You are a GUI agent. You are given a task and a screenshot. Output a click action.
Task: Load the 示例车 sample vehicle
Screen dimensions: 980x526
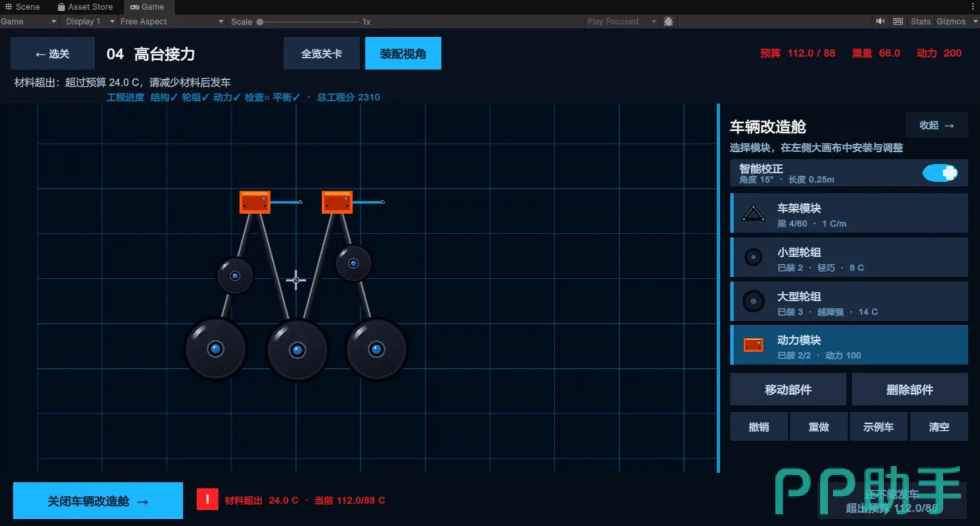click(879, 427)
